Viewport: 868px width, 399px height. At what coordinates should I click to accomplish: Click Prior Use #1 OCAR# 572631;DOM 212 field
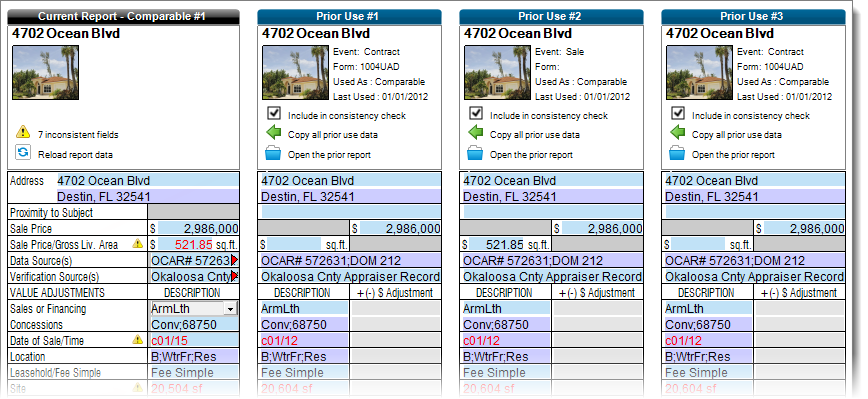[349, 260]
